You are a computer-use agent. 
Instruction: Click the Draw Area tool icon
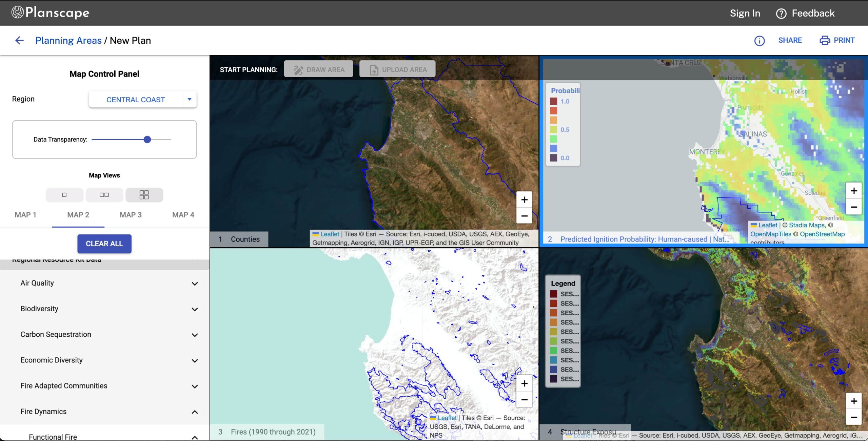click(x=298, y=69)
